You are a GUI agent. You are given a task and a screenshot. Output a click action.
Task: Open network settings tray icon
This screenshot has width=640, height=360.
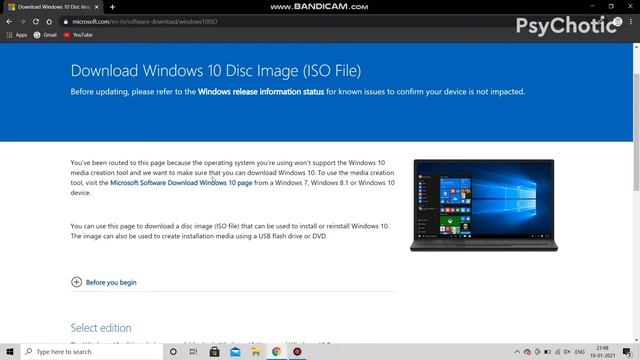click(557, 351)
